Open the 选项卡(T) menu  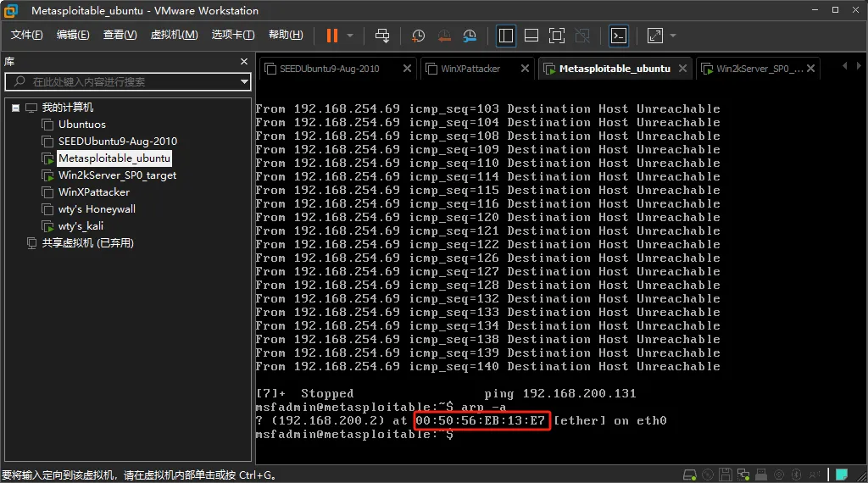[x=233, y=35]
